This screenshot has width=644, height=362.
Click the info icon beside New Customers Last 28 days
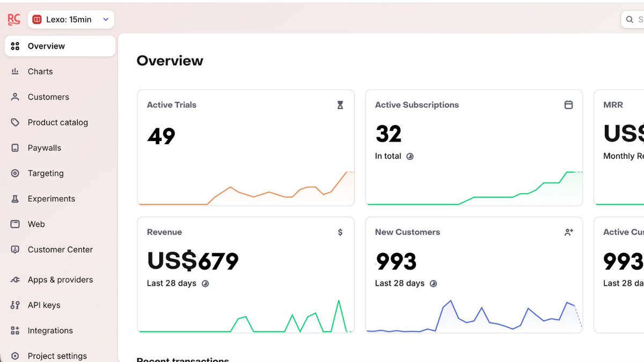point(434,283)
